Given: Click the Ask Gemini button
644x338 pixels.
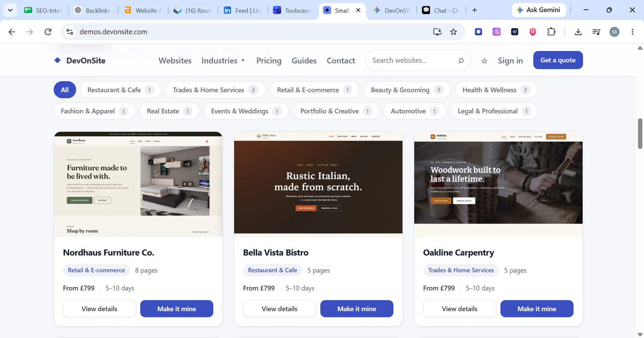Looking at the screenshot, I should 539,10.
